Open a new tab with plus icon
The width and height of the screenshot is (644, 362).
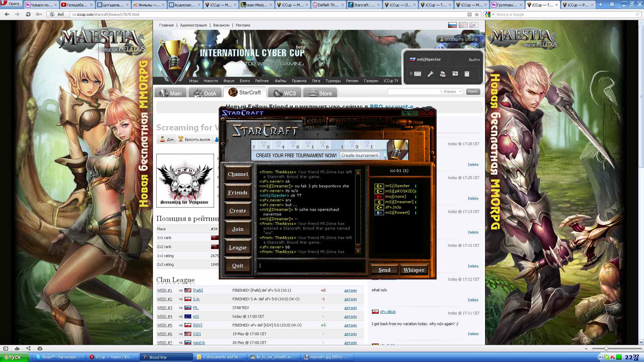pos(600,5)
